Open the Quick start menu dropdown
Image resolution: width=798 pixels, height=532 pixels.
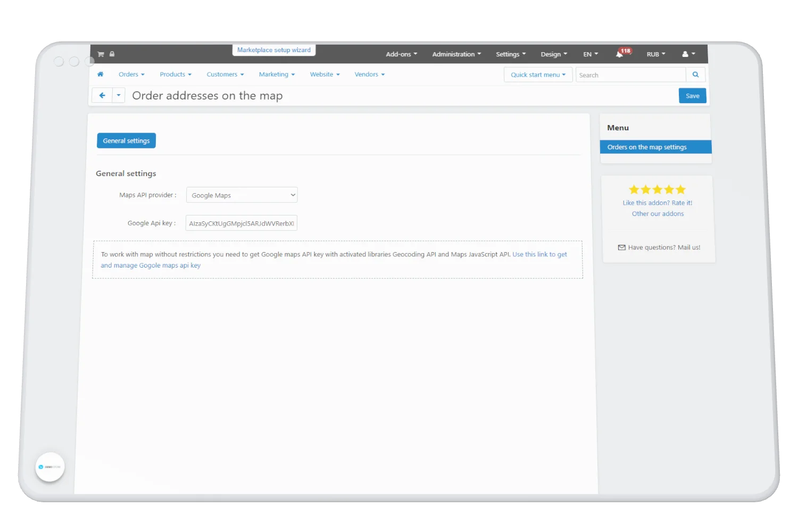point(538,75)
